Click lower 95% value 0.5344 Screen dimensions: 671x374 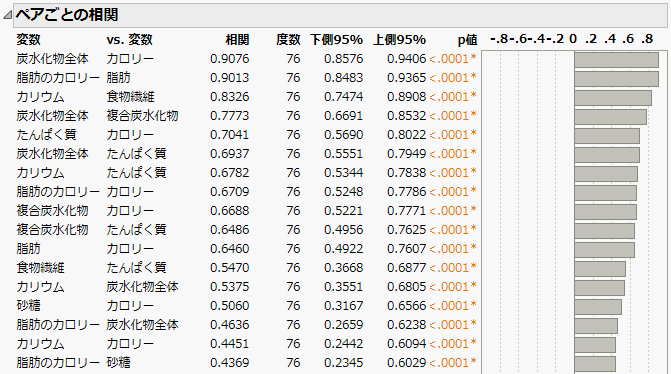point(343,172)
